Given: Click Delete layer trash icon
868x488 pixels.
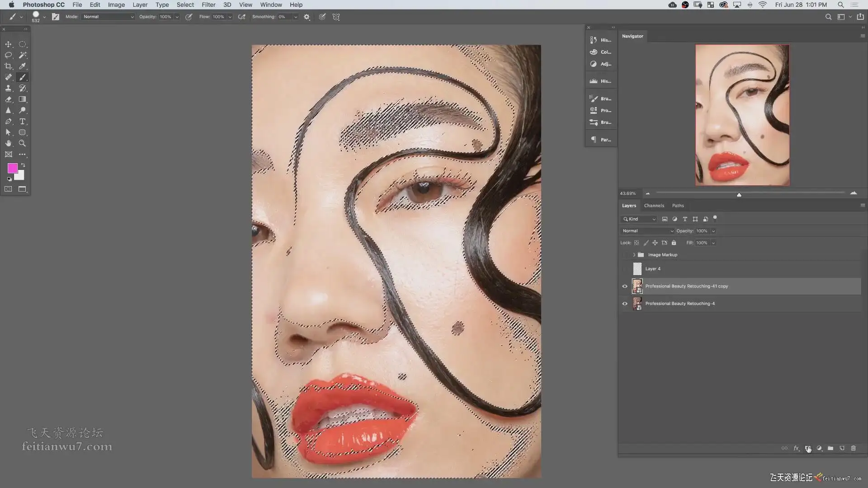Looking at the screenshot, I should pos(853,448).
